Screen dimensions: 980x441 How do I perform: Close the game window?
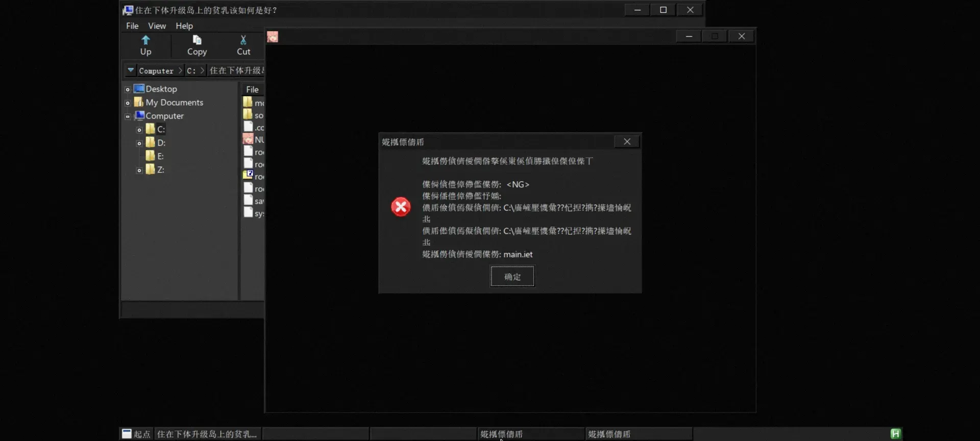coord(742,36)
